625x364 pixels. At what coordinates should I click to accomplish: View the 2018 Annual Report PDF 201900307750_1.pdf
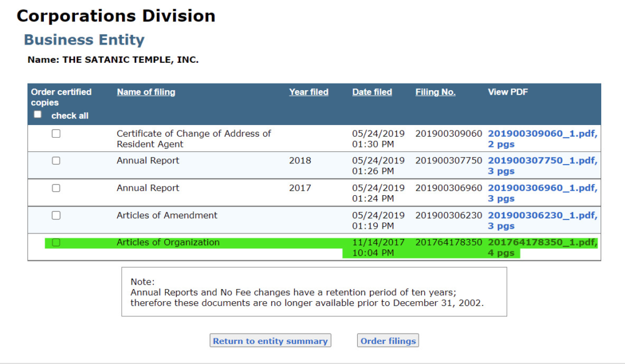click(541, 165)
